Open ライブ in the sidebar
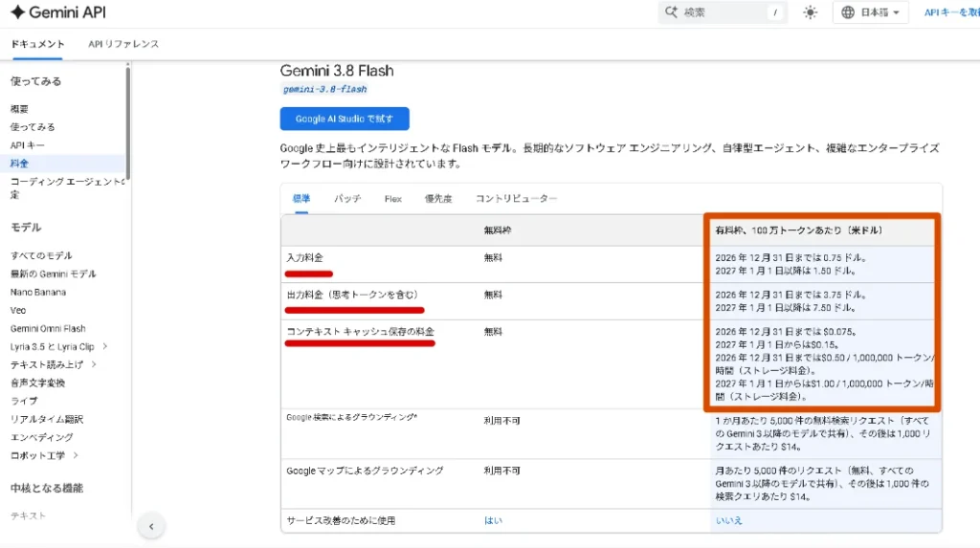 coord(24,401)
